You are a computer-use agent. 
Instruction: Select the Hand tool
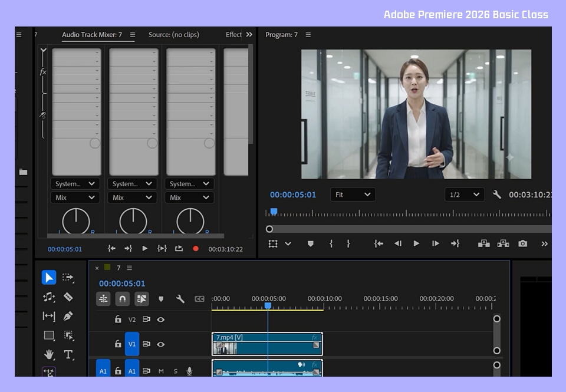49,354
